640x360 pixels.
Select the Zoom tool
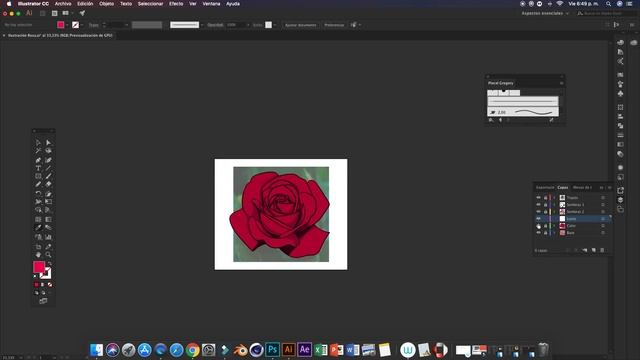[x=48, y=255]
